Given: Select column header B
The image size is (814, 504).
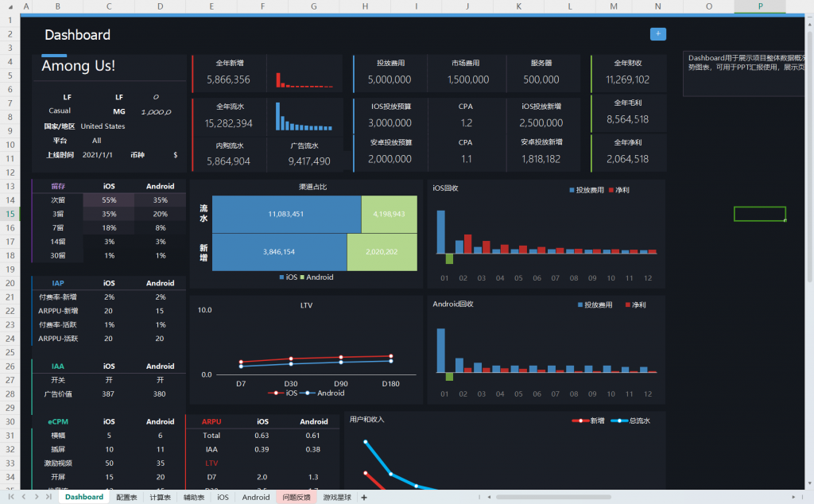Looking at the screenshot, I should 57,6.
